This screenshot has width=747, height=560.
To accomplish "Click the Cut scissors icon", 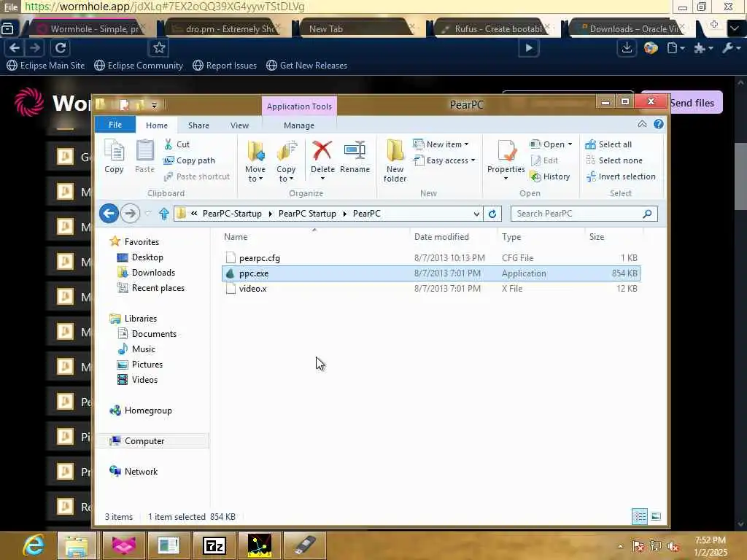I will click(168, 144).
